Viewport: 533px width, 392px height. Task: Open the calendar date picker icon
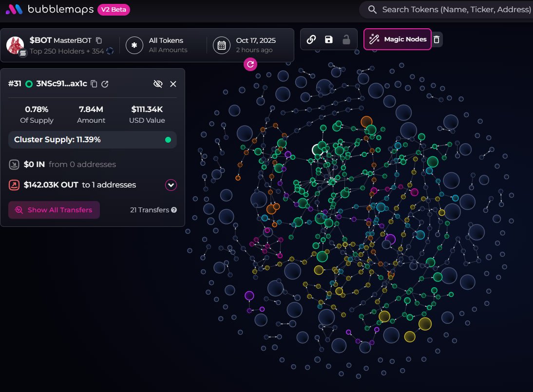click(222, 45)
